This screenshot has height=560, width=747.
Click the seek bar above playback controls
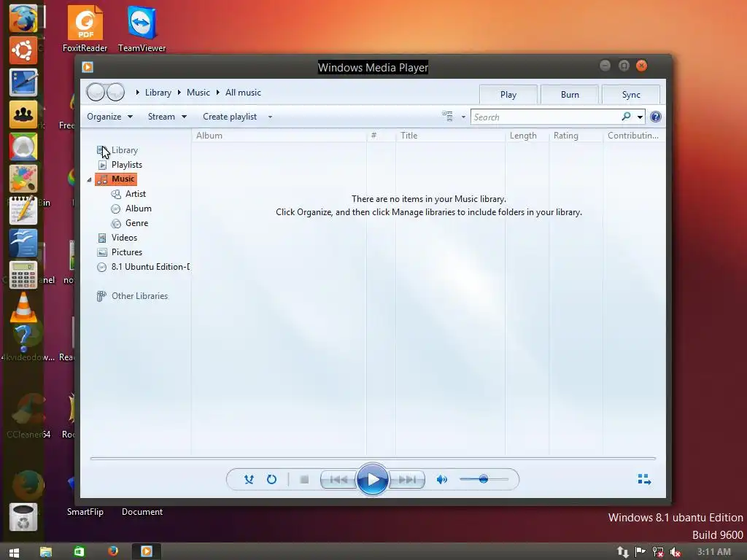point(373,458)
